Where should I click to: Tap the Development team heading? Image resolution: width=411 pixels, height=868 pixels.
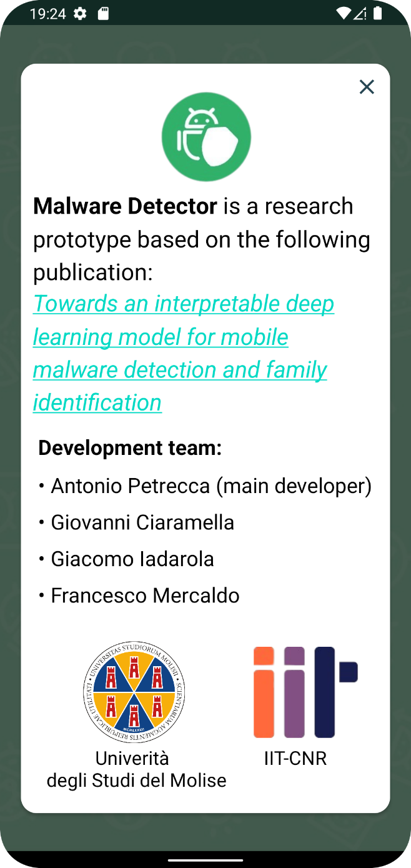pos(130,448)
